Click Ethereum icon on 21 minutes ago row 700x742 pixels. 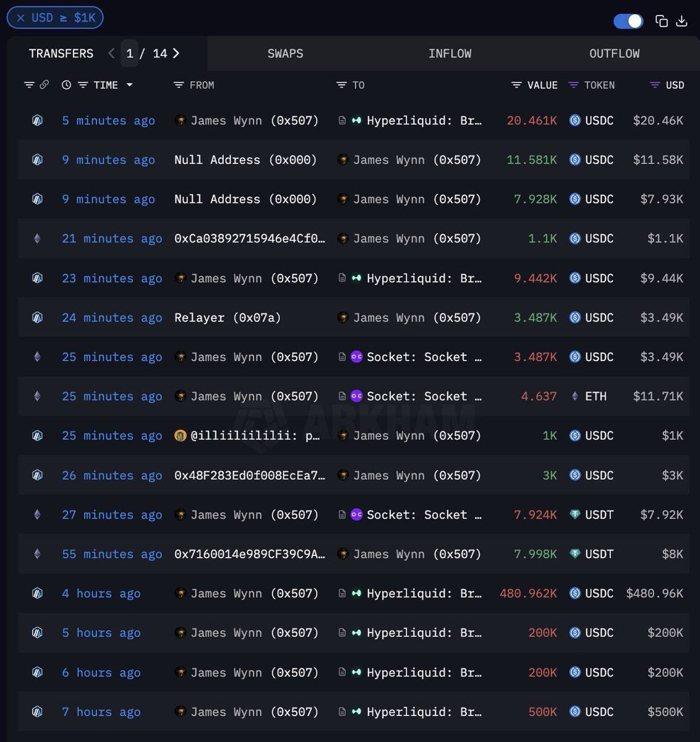pyautogui.click(x=37, y=239)
